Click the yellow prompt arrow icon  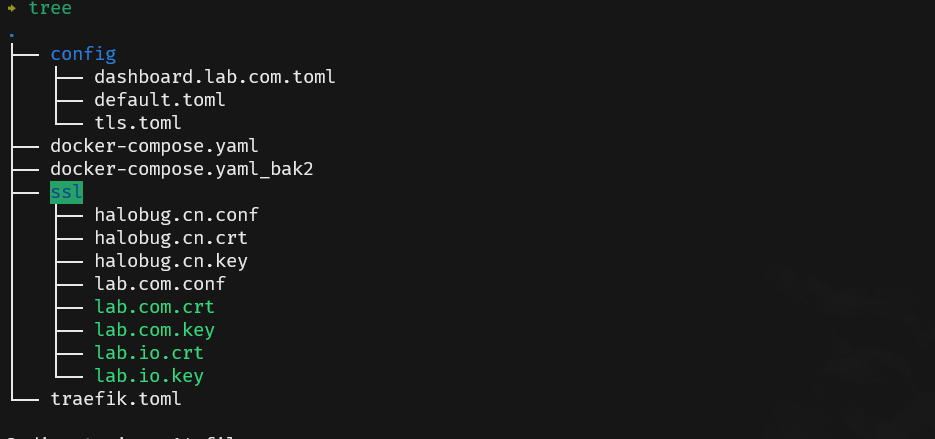pos(11,8)
